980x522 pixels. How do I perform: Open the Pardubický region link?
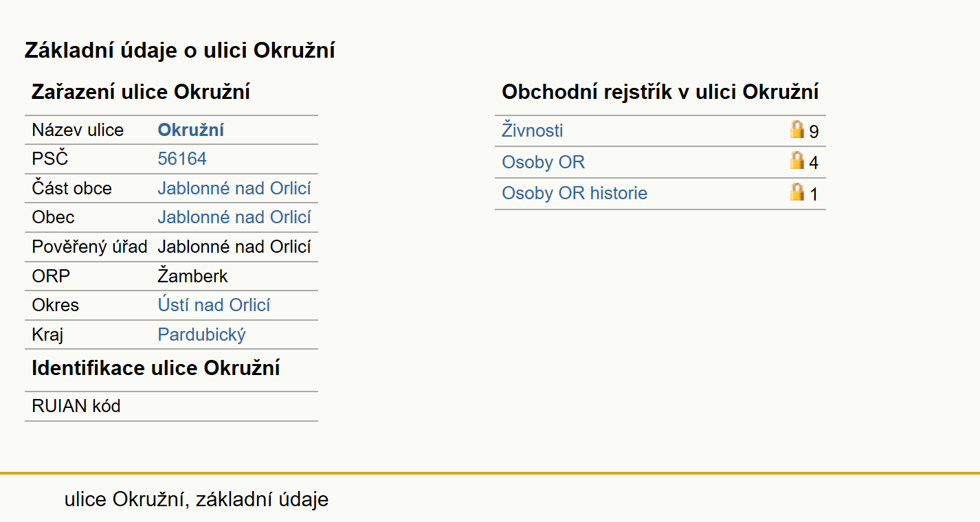point(201,334)
